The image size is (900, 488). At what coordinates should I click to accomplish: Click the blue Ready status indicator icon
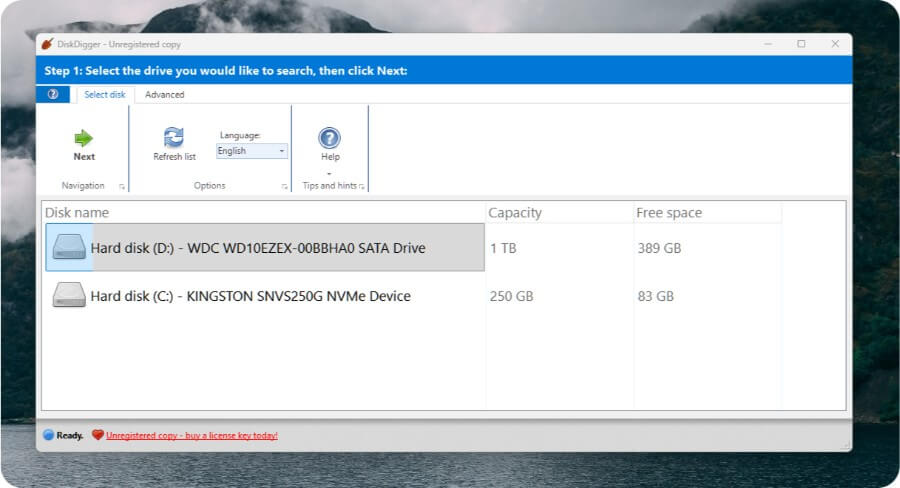point(48,435)
